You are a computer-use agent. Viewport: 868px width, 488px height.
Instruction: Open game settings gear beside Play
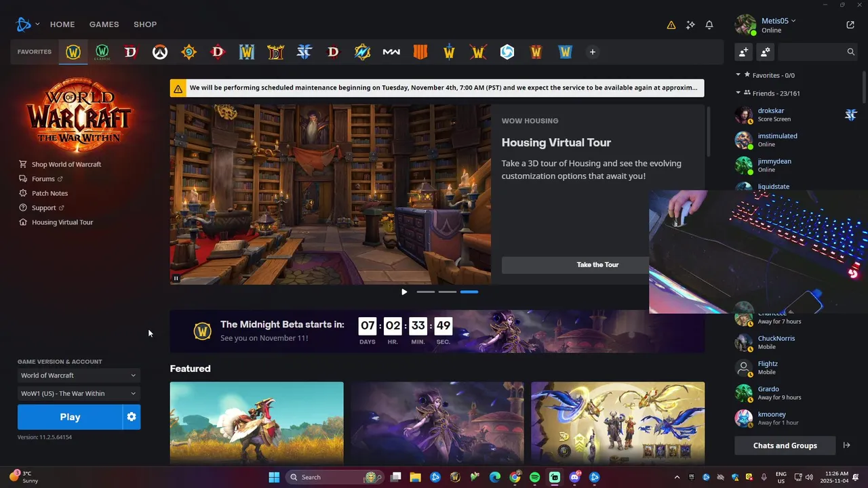click(132, 417)
